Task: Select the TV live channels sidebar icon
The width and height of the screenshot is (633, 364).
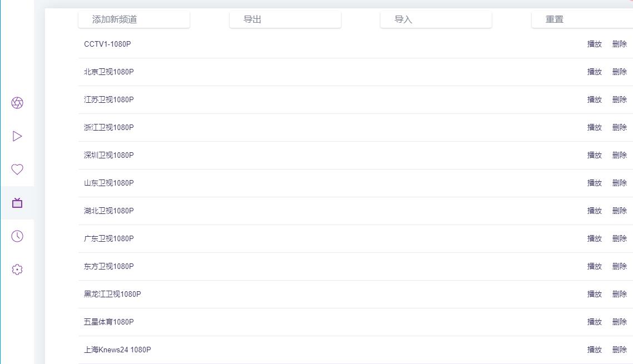Action: click(17, 203)
